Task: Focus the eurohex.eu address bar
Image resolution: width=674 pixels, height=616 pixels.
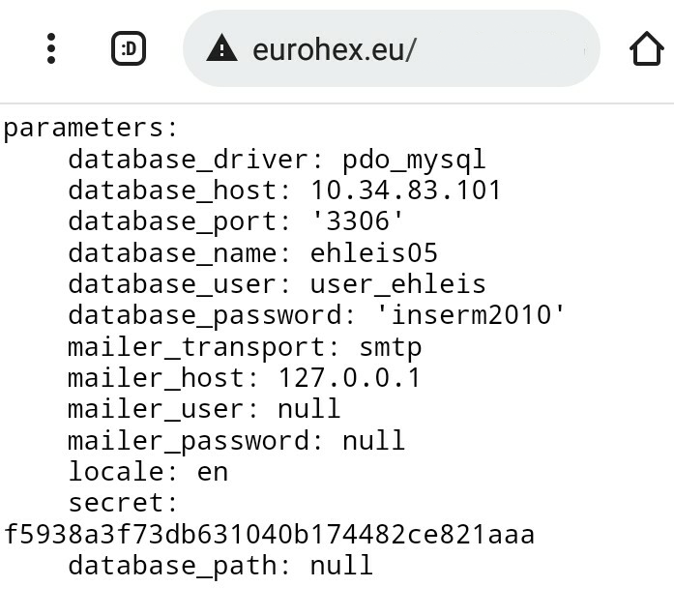Action: pos(392,48)
